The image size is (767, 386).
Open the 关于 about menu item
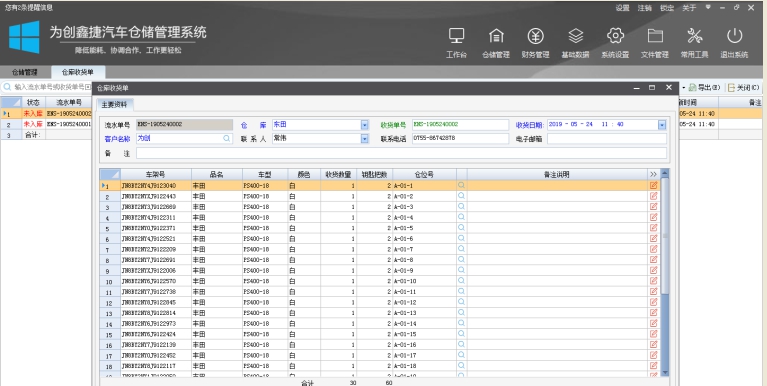689,8
